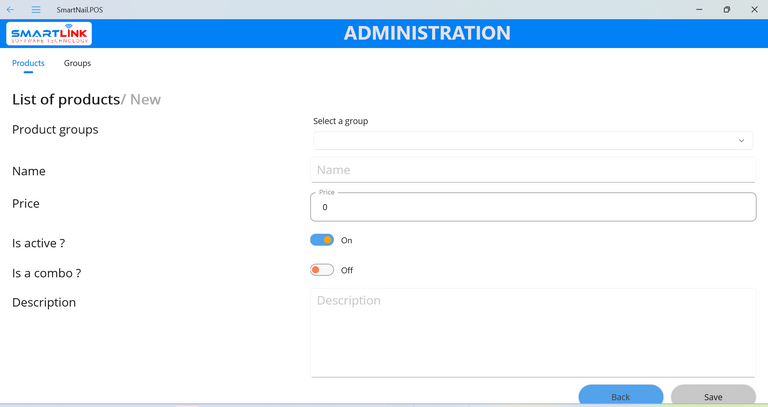This screenshot has width=768, height=407.
Task: Open the Groups tab
Action: tap(77, 63)
